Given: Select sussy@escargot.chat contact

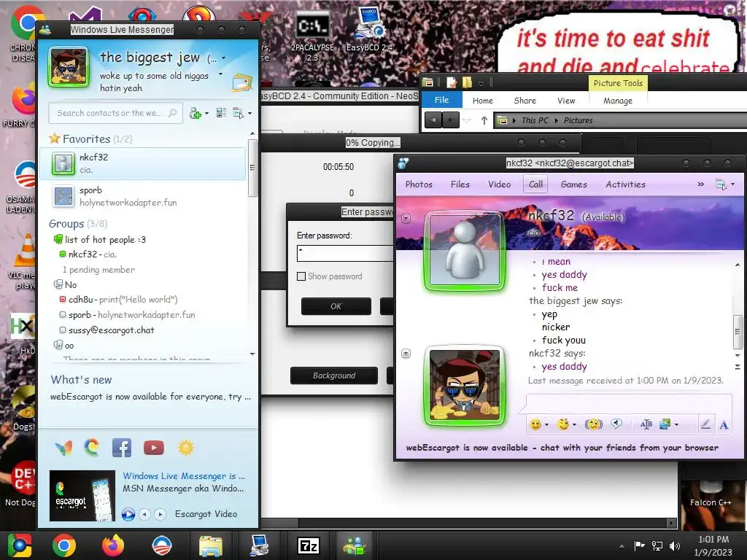Looking at the screenshot, I should (x=111, y=330).
